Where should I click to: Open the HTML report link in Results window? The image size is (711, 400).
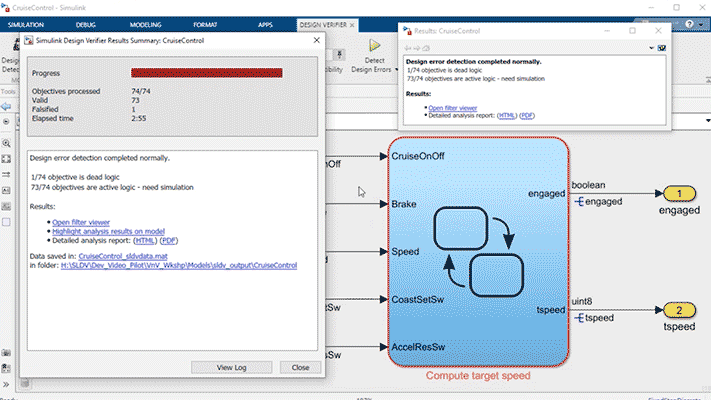point(506,115)
